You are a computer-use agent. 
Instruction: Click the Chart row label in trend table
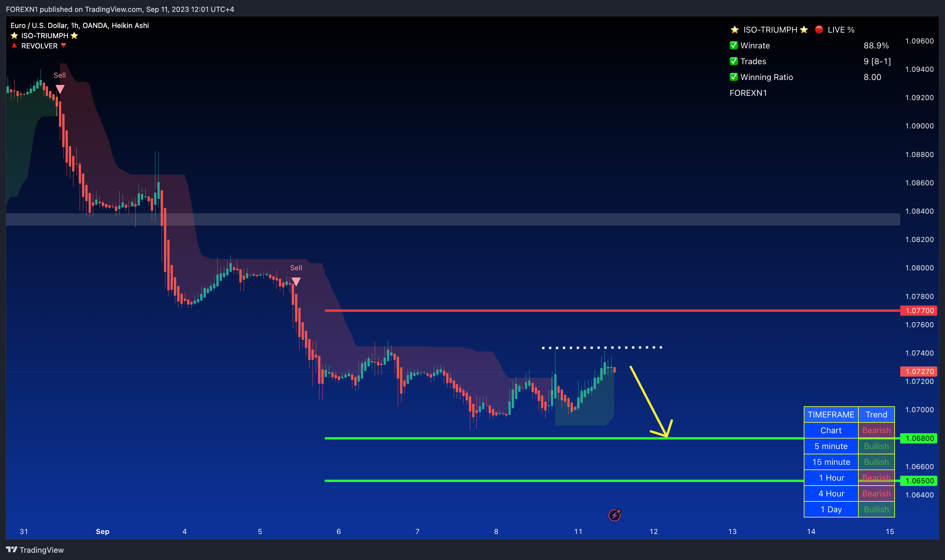pos(831,430)
